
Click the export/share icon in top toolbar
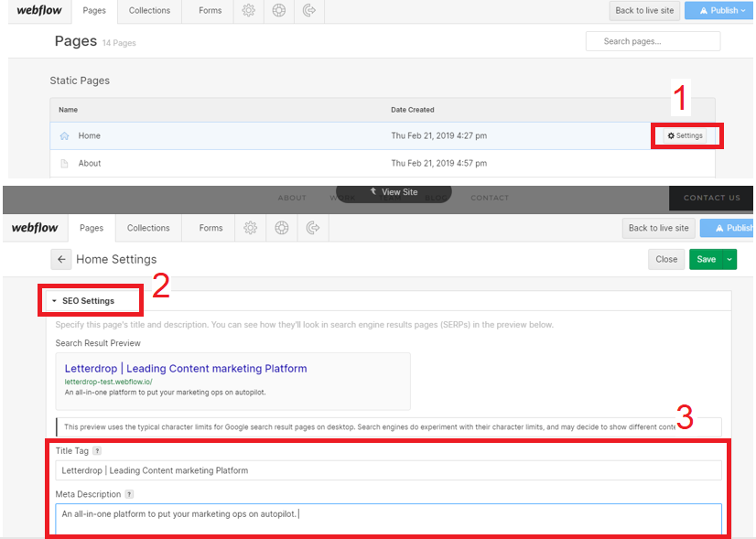coord(308,11)
